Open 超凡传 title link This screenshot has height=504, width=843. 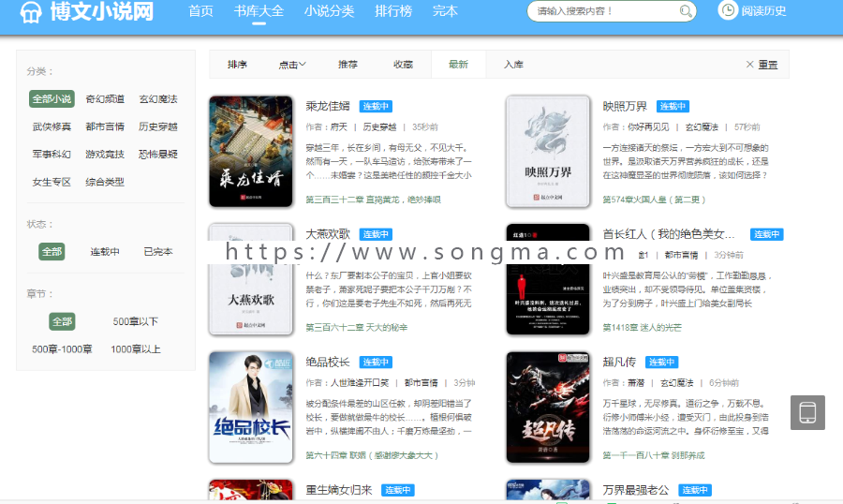pos(619,363)
